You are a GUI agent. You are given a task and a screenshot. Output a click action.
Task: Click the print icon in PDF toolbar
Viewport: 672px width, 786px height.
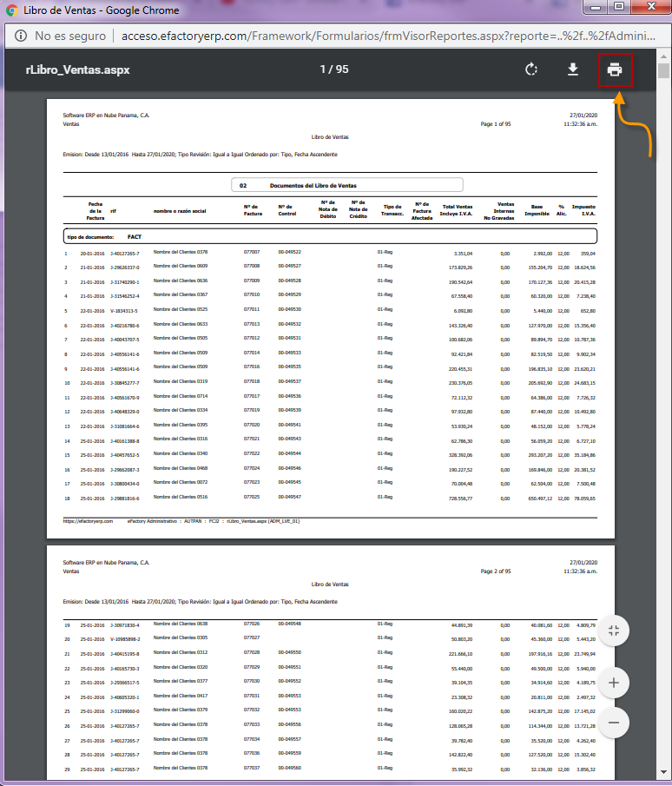(615, 69)
